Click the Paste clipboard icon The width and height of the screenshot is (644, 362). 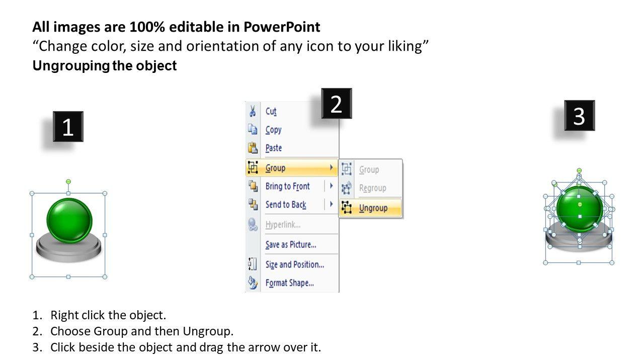point(253,148)
